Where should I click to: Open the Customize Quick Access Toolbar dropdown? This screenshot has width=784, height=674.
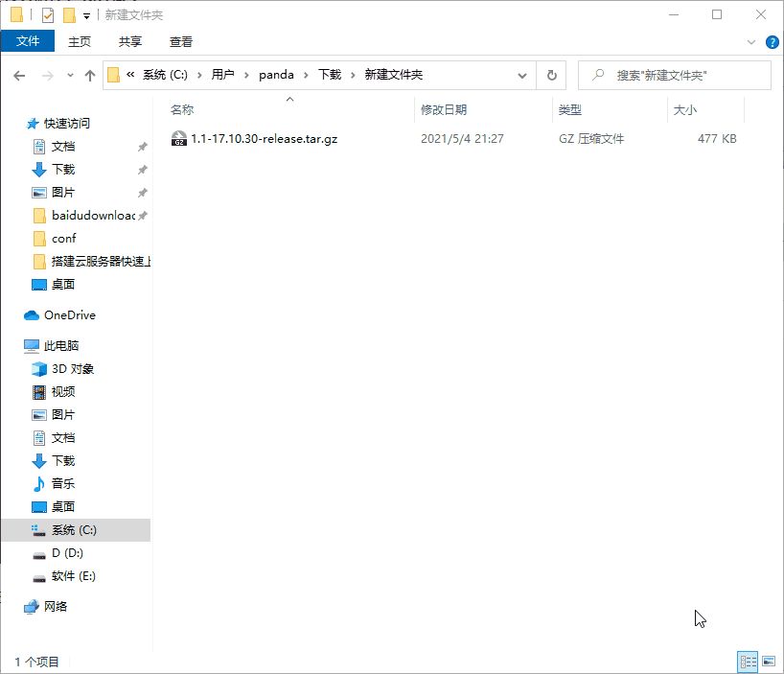(86, 16)
